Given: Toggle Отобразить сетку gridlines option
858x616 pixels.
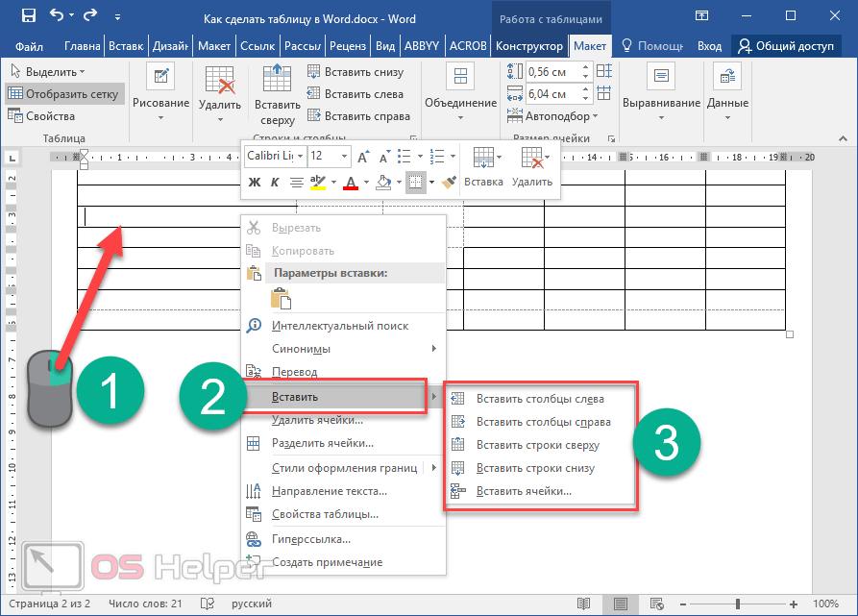Looking at the screenshot, I should click(63, 94).
